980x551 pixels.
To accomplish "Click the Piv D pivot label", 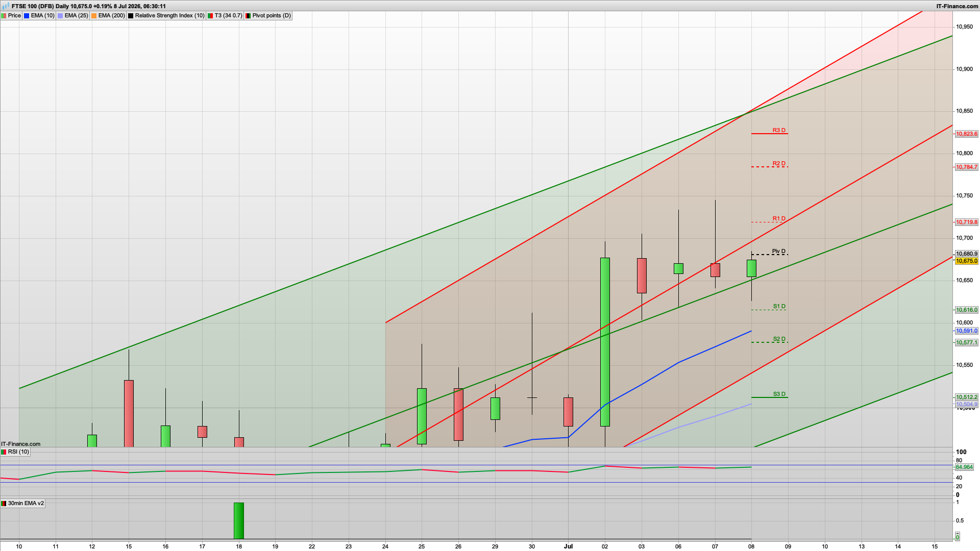I will pyautogui.click(x=779, y=252).
